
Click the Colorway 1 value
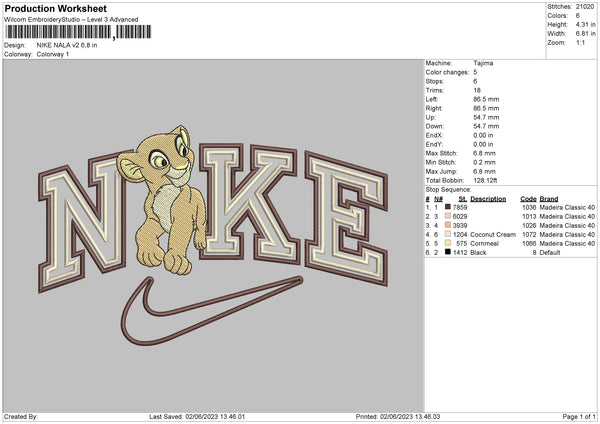coord(53,54)
